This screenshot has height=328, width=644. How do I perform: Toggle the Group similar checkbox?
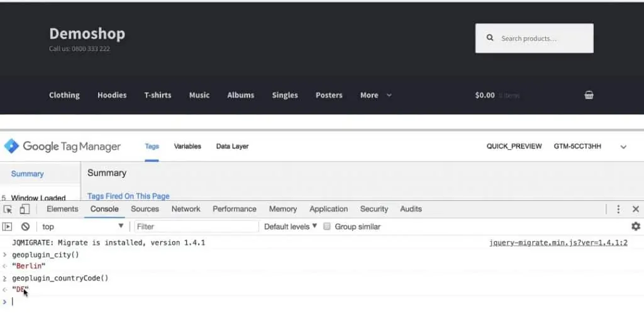327,227
